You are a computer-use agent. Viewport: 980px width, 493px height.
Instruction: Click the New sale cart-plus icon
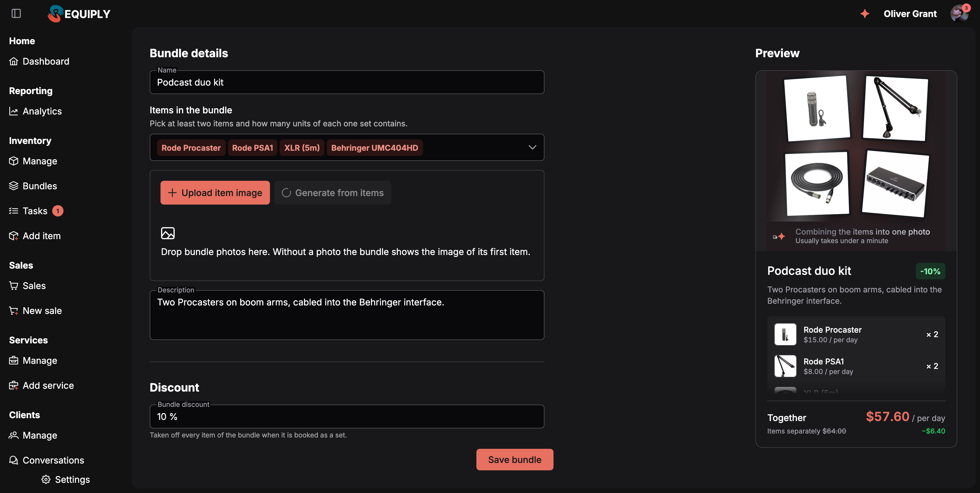click(14, 311)
